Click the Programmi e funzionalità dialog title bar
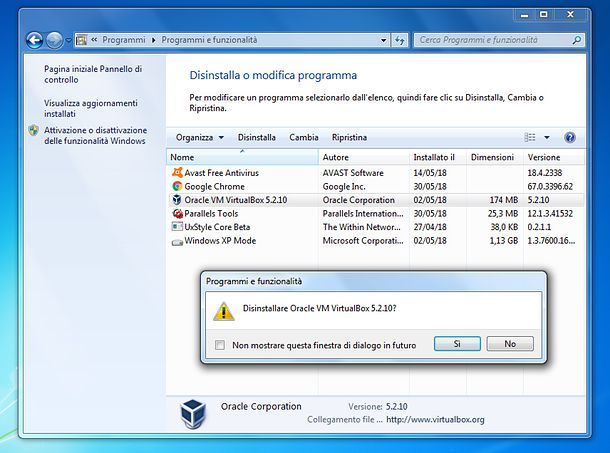The image size is (610, 453). pyautogui.click(x=373, y=281)
